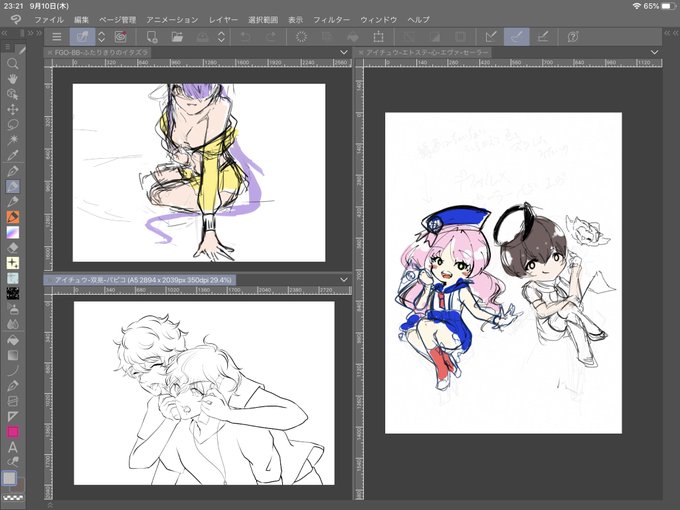Select the Eyedropper tool
The image size is (680, 510).
point(13,155)
